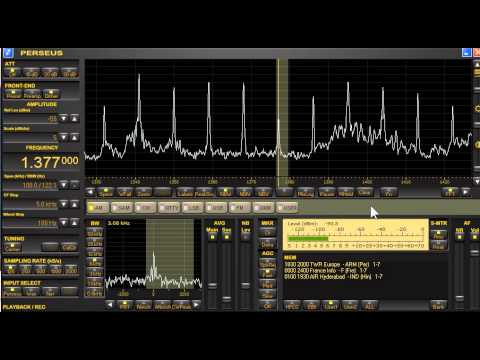Click the Perseus application icon

[8, 53]
